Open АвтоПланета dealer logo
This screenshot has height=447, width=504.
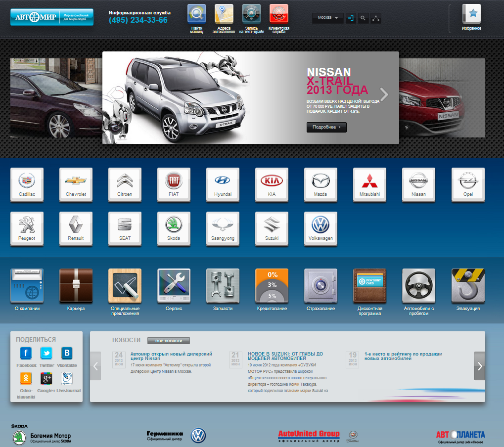pyautogui.click(x=460, y=437)
